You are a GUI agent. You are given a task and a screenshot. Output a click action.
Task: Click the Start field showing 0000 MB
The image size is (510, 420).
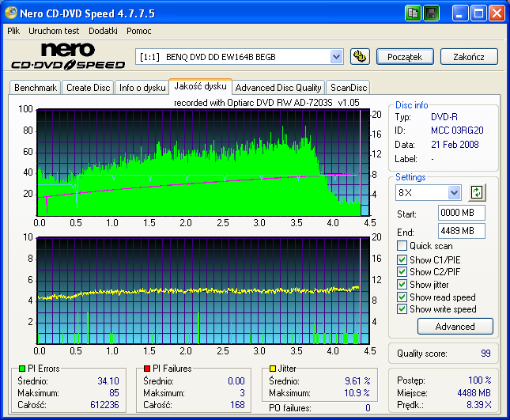pos(462,213)
